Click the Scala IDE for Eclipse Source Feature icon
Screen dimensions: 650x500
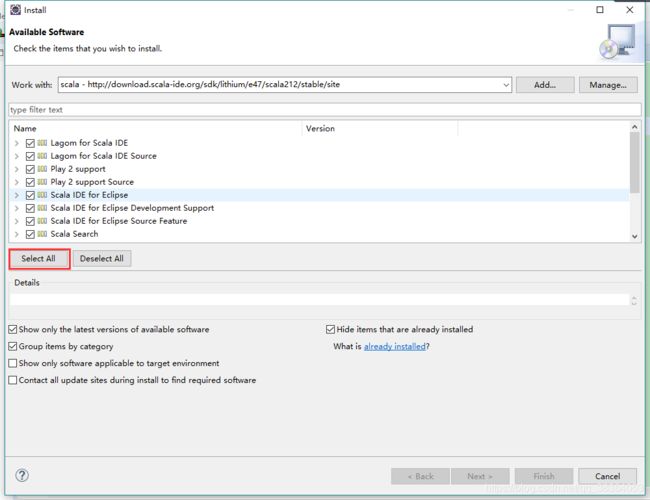[x=42, y=221]
